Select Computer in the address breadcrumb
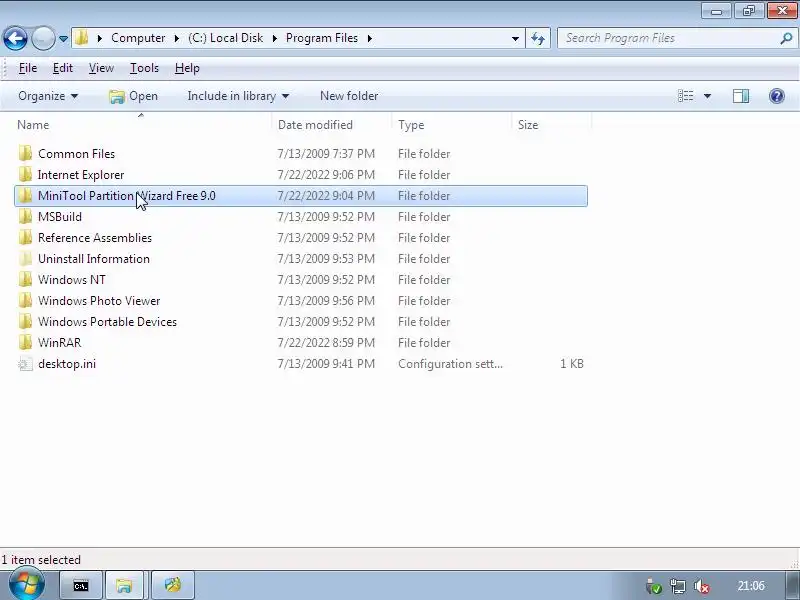 coord(138,38)
